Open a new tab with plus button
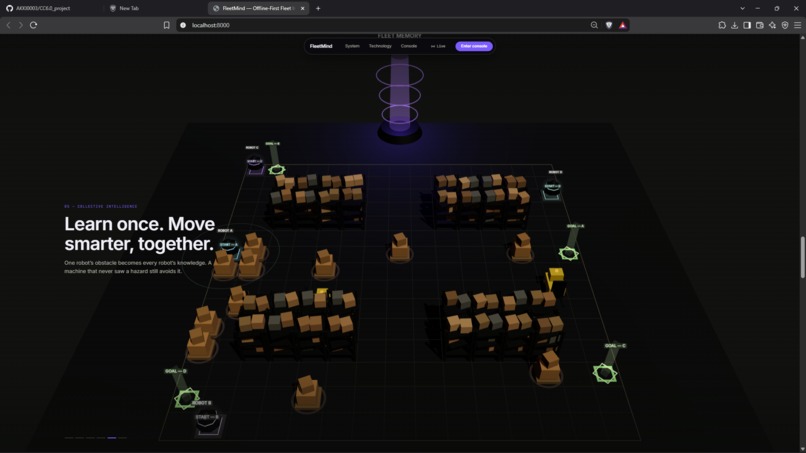Viewport: 806px width, 453px height. tap(318, 8)
